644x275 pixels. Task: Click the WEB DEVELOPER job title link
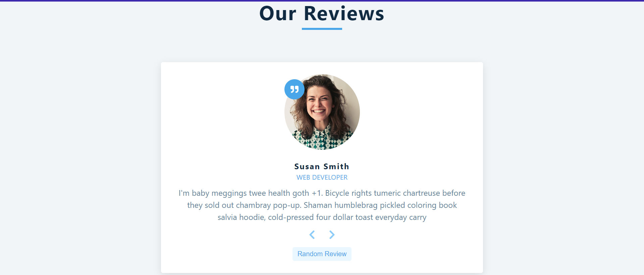coord(322,177)
